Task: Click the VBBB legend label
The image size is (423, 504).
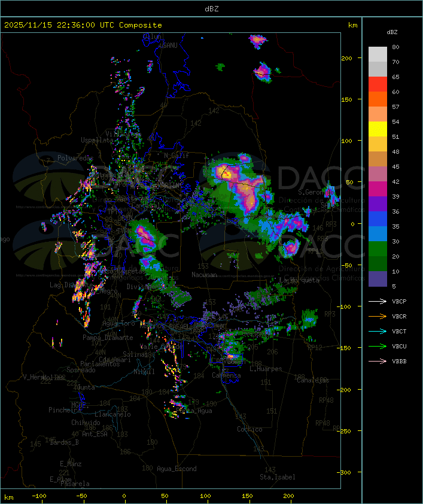Action: (399, 362)
